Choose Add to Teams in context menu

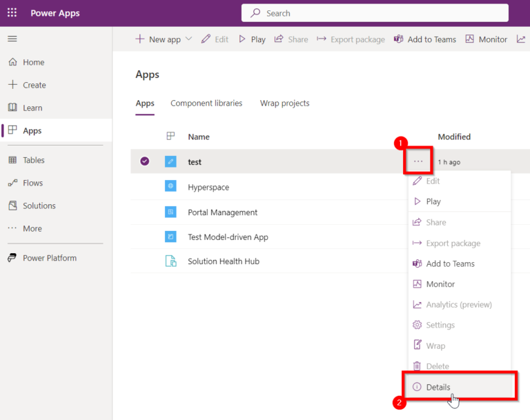tap(460, 263)
